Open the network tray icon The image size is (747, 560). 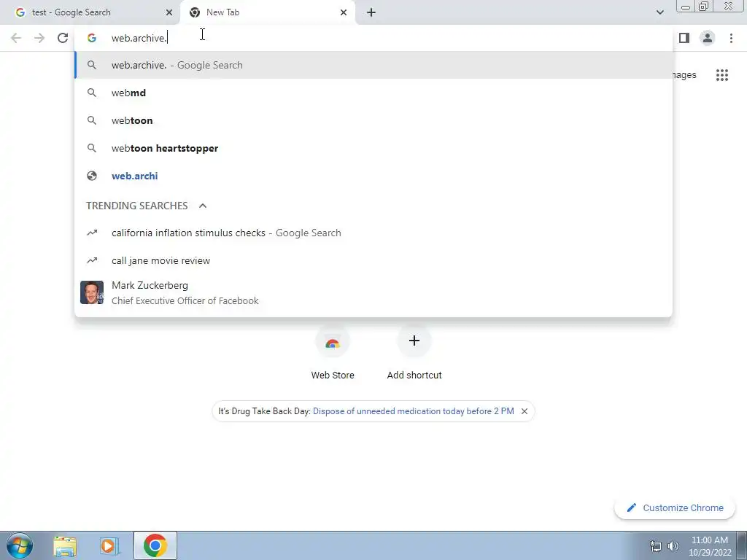[656, 546]
